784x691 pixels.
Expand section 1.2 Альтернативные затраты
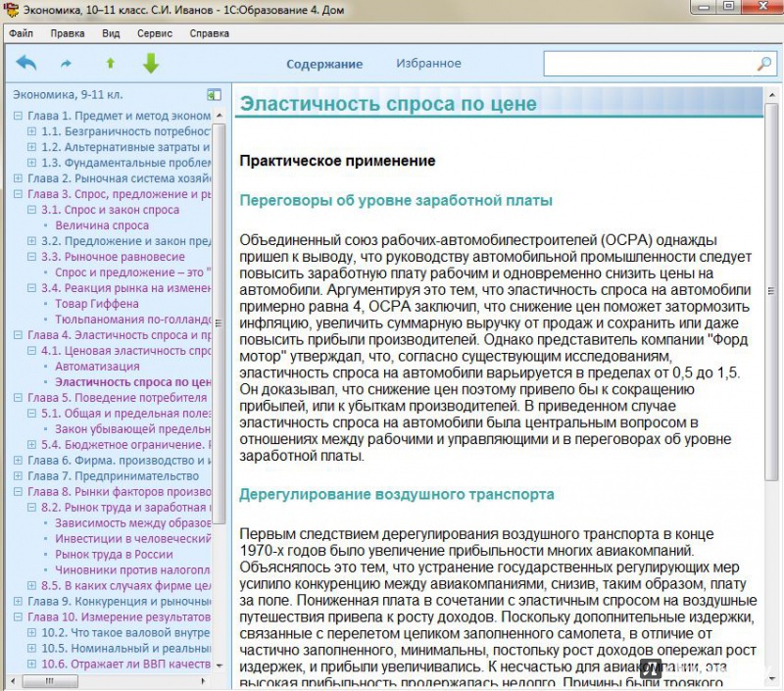point(31,147)
